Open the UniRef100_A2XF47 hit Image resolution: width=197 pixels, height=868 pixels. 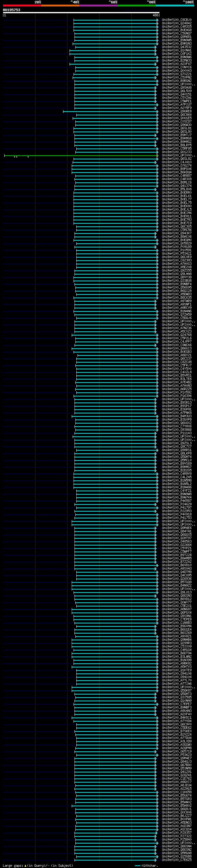point(177,64)
